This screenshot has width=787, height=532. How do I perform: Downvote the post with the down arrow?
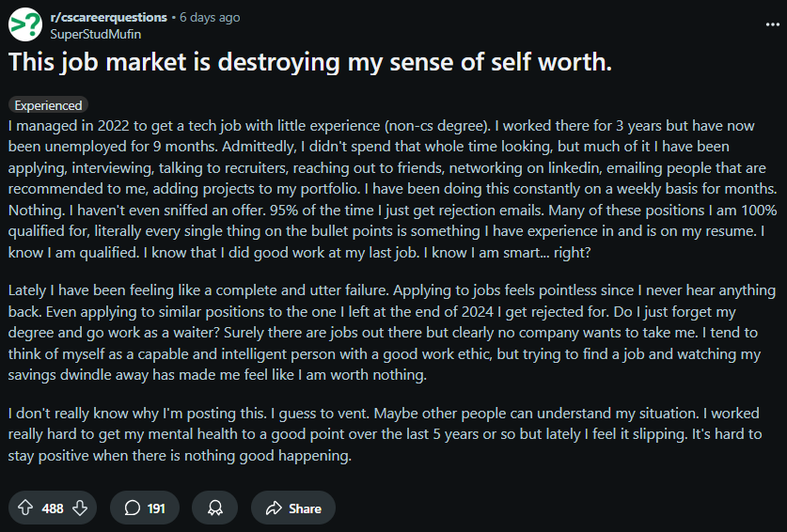[x=80, y=508]
